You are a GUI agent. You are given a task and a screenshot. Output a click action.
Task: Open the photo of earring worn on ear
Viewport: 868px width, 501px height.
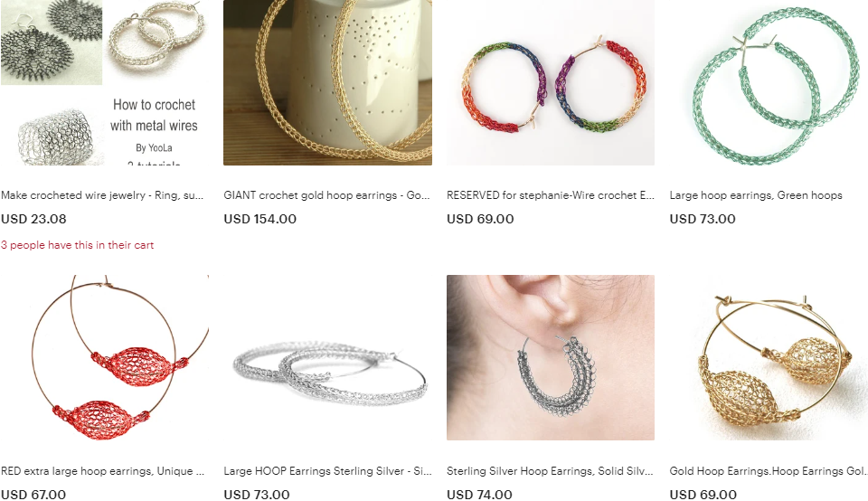(x=551, y=357)
